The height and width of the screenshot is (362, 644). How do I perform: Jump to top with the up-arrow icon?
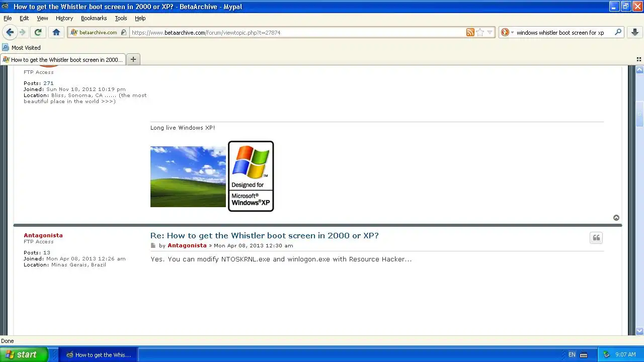(616, 218)
